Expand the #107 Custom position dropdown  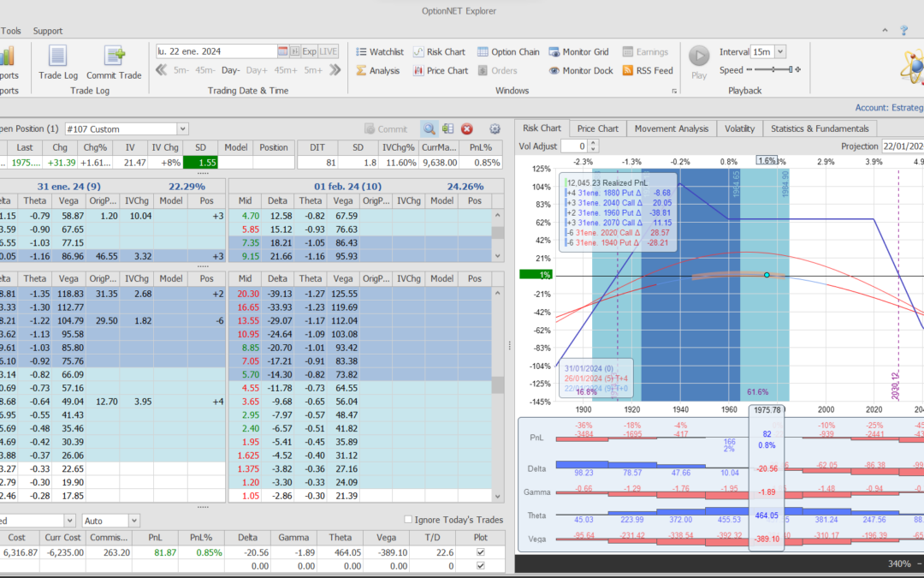click(182, 128)
